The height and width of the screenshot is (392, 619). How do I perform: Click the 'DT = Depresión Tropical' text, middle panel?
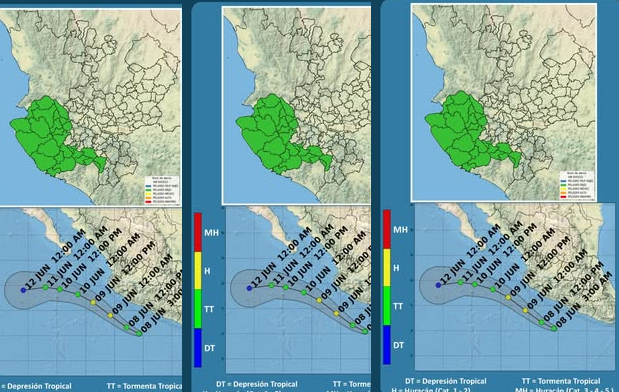tap(257, 384)
